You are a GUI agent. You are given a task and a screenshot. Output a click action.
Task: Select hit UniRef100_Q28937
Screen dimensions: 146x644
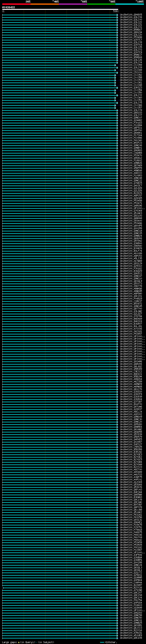pos(131,409)
